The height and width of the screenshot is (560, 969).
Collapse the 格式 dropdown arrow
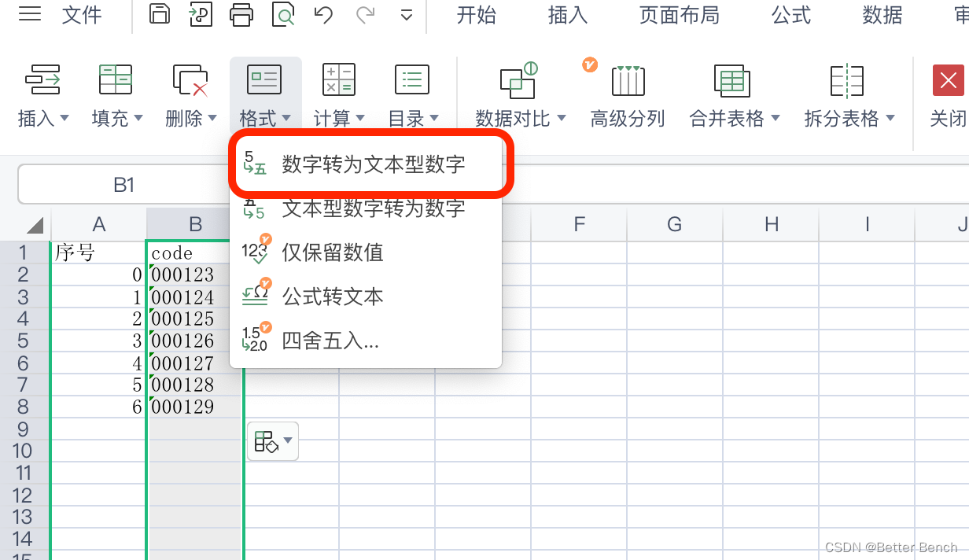point(286,118)
